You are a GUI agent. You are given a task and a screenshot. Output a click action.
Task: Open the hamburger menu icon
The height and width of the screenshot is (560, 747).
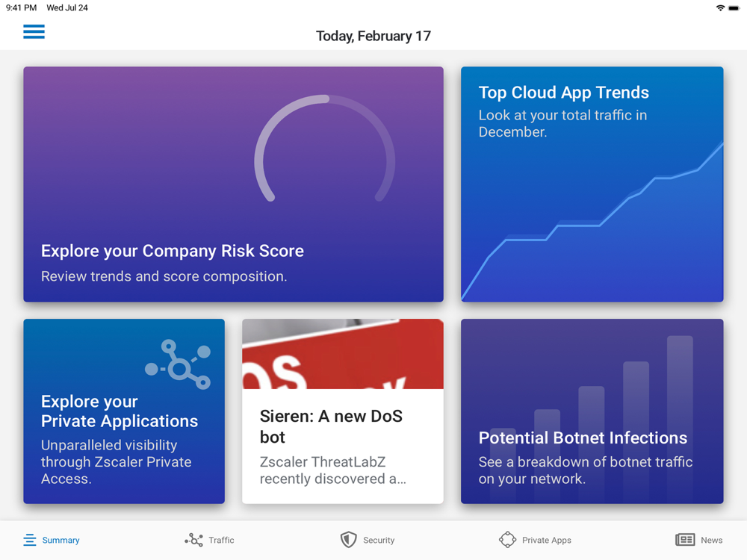[x=34, y=31]
